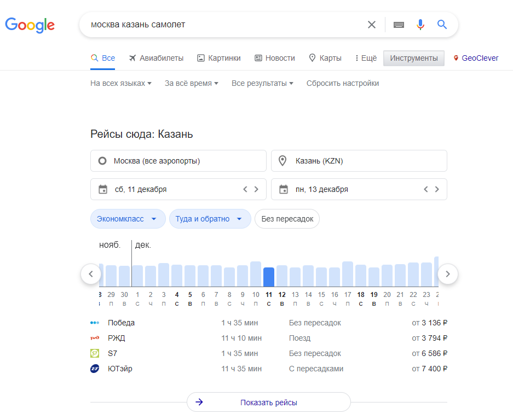Open the S7 flight option

click(x=269, y=353)
